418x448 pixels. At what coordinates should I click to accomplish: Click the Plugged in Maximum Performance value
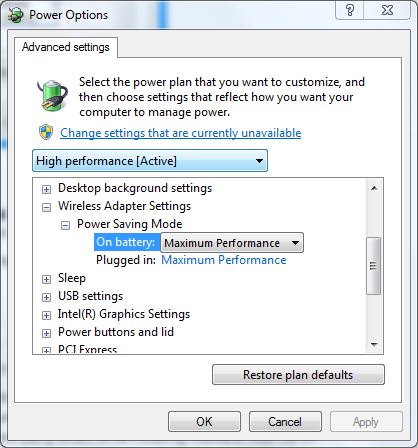pos(224,260)
